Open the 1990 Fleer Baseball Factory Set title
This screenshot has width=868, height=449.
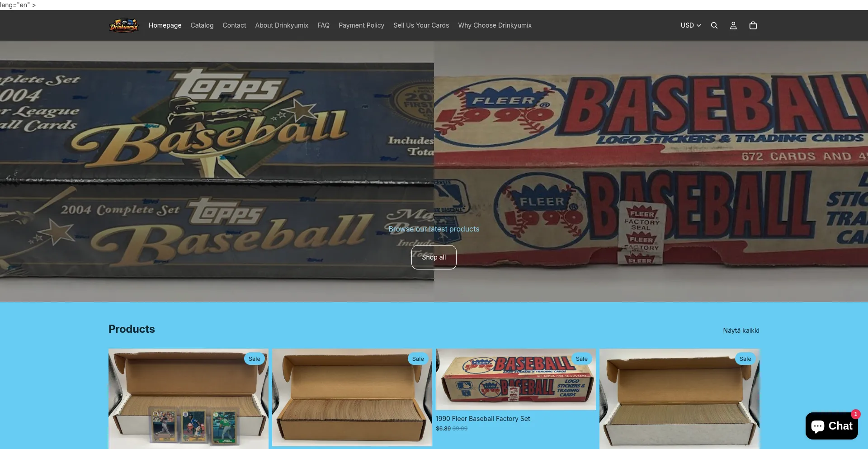click(483, 419)
